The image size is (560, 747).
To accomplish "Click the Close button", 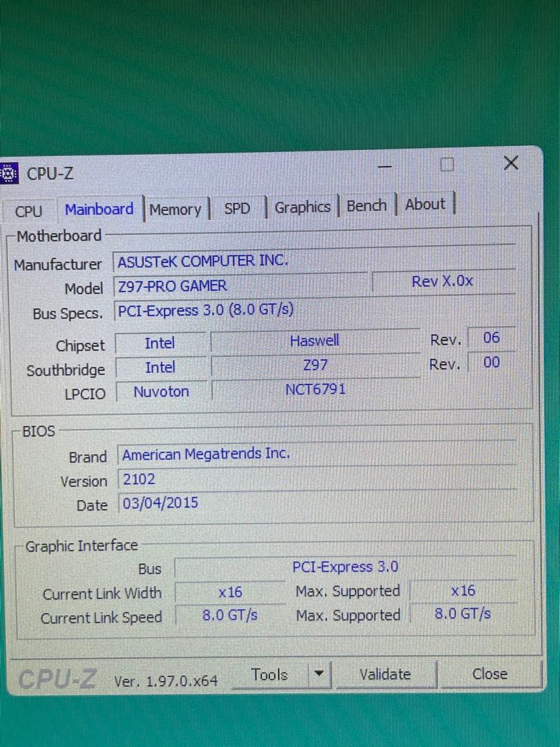I will [489, 674].
